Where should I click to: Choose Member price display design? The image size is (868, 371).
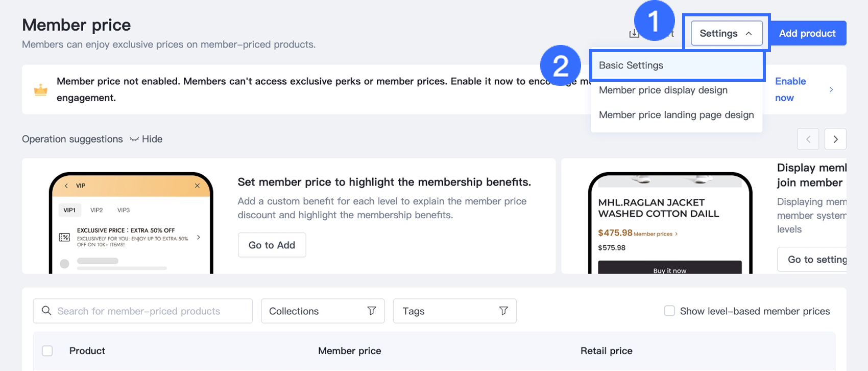663,90
